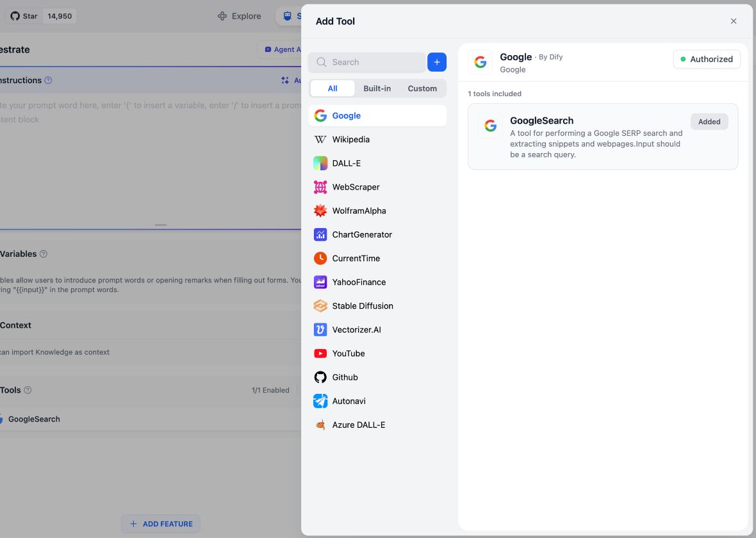Click the DALL-E gradient icon
Viewport: 756px width, 538px height.
[320, 163]
